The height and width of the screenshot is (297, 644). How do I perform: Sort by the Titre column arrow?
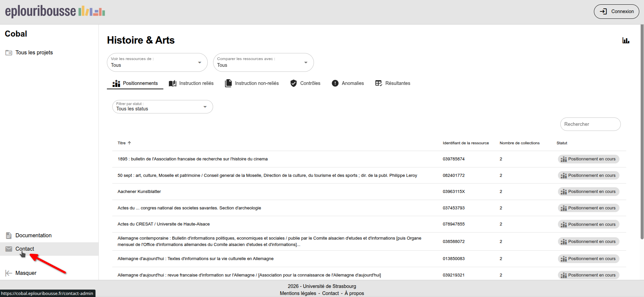click(x=129, y=143)
